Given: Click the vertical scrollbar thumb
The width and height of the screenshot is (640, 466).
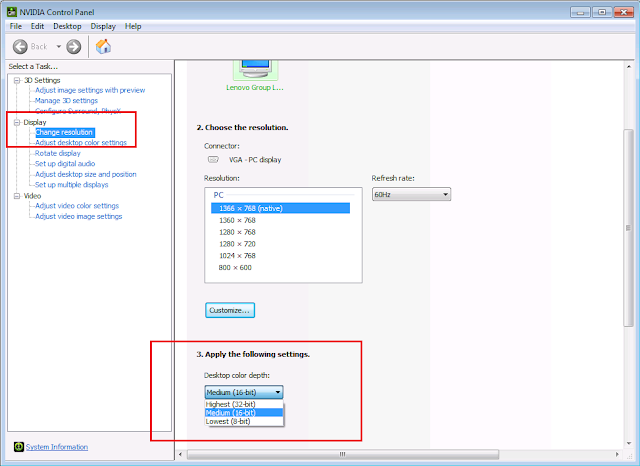Looking at the screenshot, I should pos(629,228).
